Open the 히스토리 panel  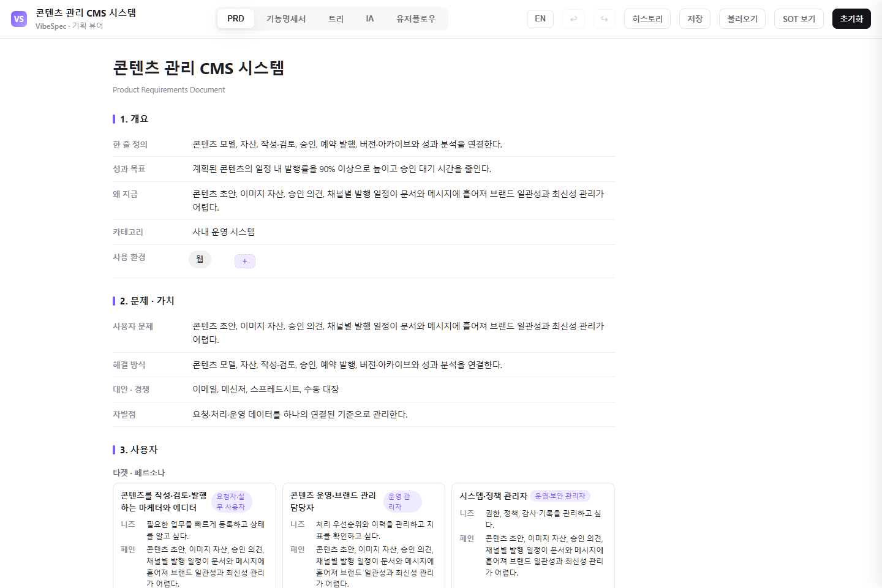pos(647,19)
